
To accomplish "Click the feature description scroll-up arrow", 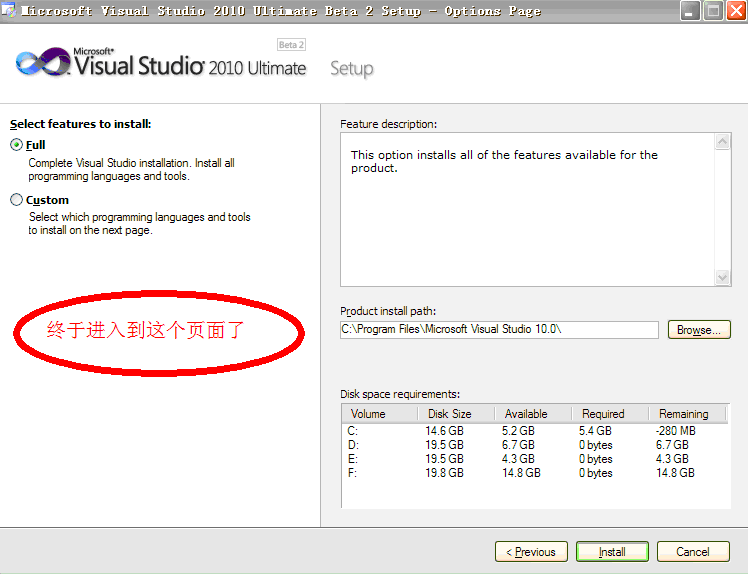I will [x=722, y=141].
